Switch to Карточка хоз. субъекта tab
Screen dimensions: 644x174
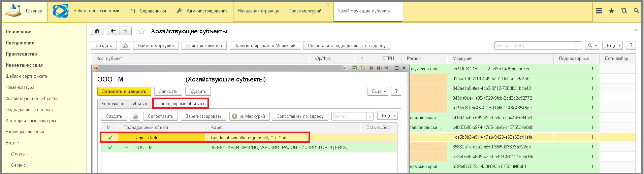[125, 104]
